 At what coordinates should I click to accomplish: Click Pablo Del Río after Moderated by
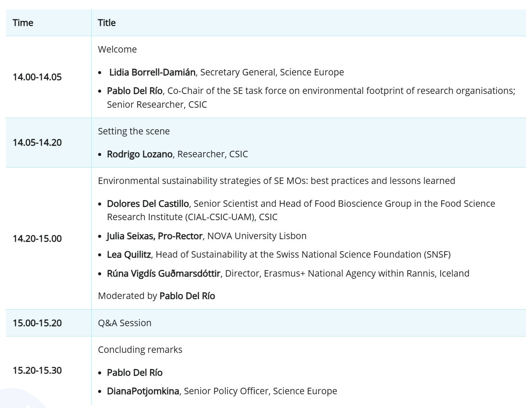187,296
